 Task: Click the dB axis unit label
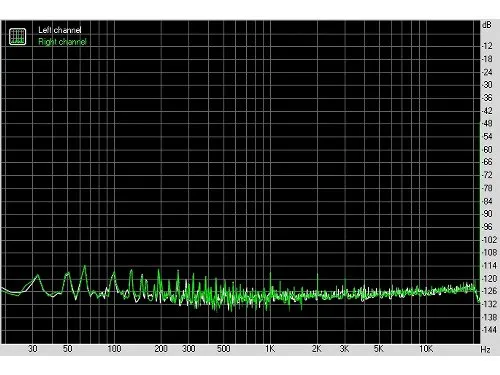point(487,25)
